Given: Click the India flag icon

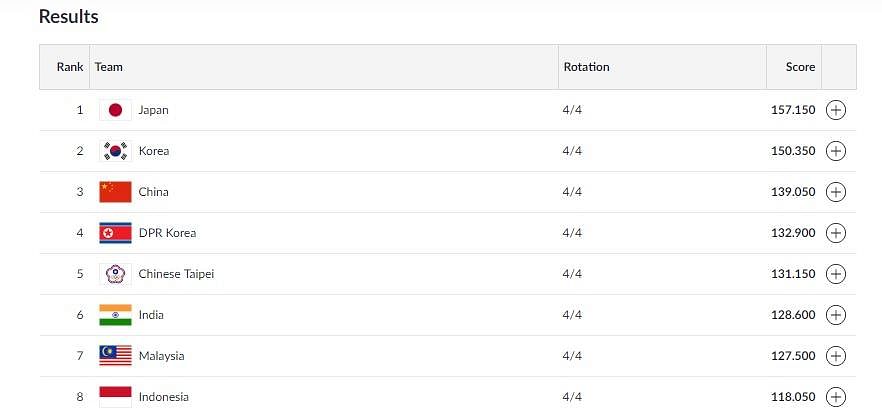Looking at the screenshot, I should click(115, 315).
